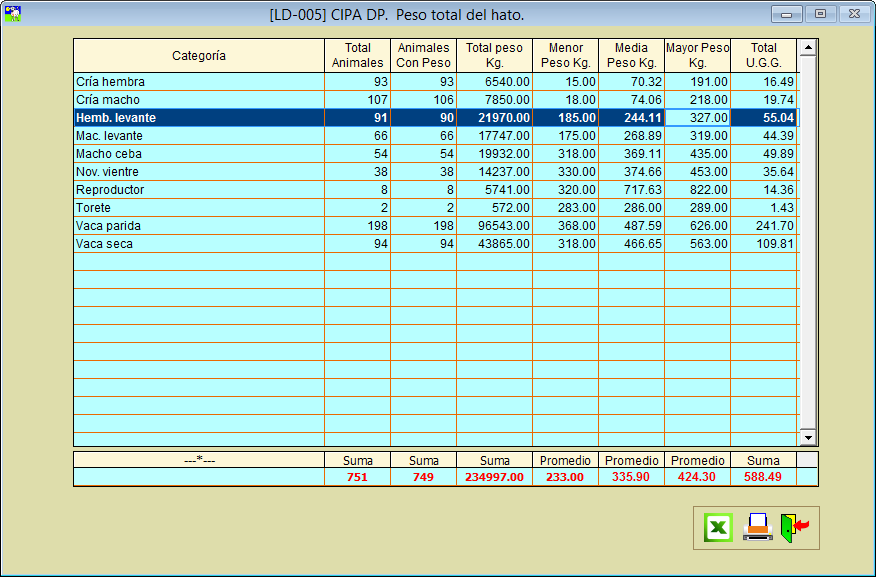This screenshot has height=577, width=876.
Task: Open the application icon menu in title bar
Action: pyautogui.click(x=13, y=14)
